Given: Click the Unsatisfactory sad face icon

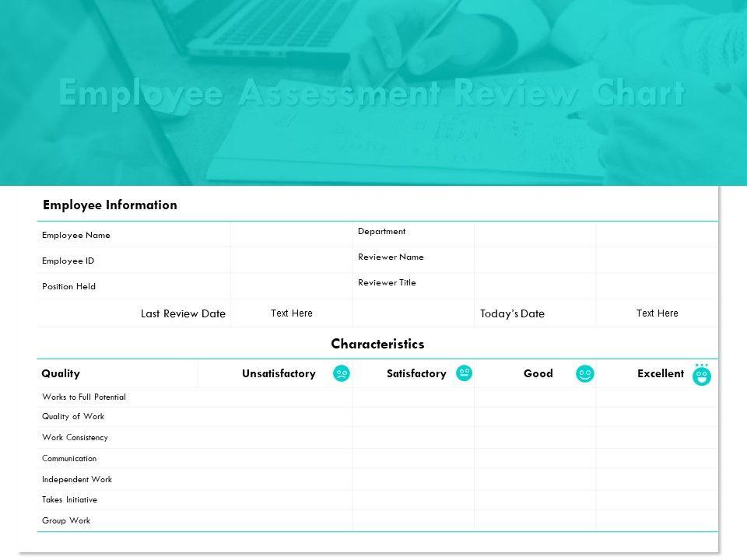Looking at the screenshot, I should point(341,373).
